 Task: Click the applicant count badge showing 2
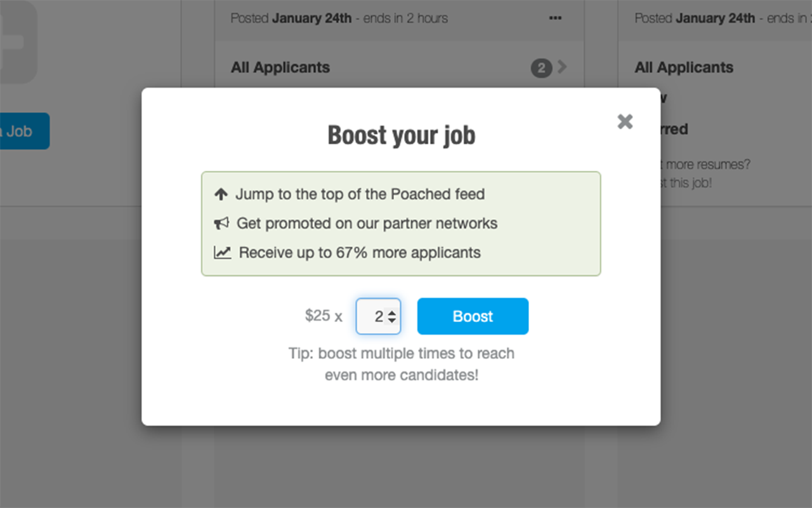point(540,68)
